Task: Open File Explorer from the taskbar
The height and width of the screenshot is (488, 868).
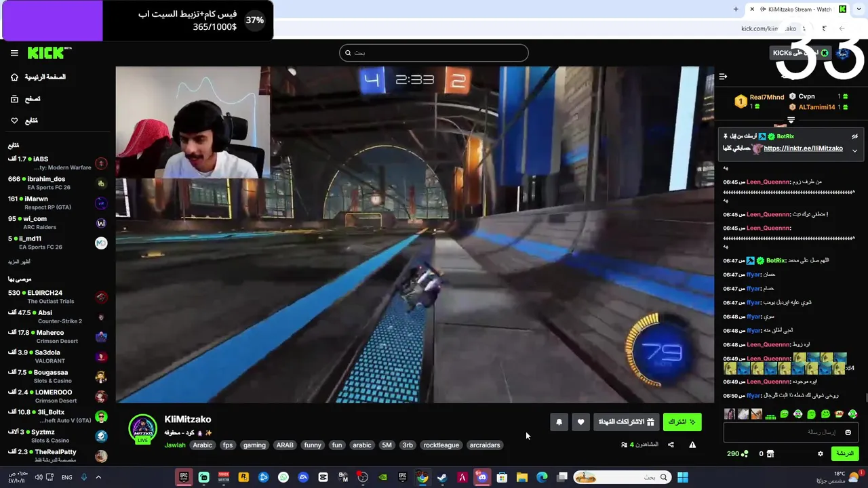Action: [x=521, y=477]
